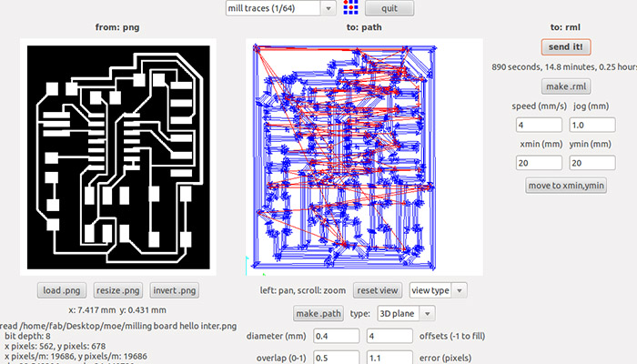Screen dimensions: 637x364
Task: Click the diameter (mm) input field
Action: pos(336,337)
